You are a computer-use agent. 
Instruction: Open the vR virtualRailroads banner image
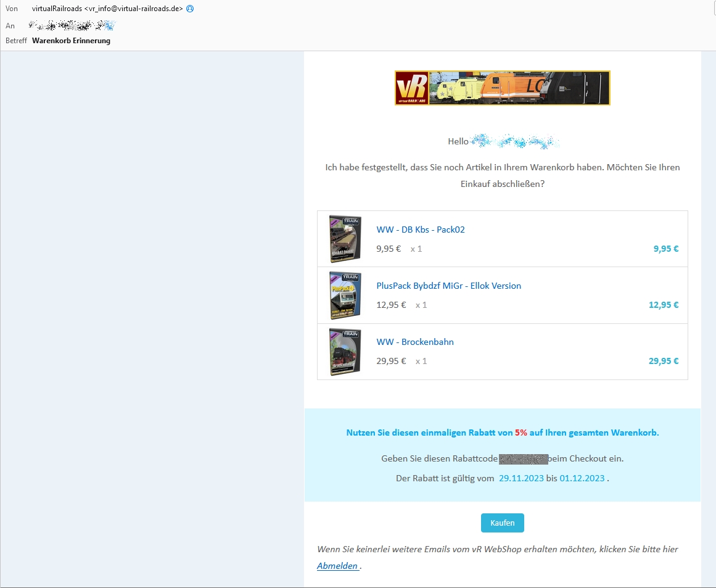502,88
